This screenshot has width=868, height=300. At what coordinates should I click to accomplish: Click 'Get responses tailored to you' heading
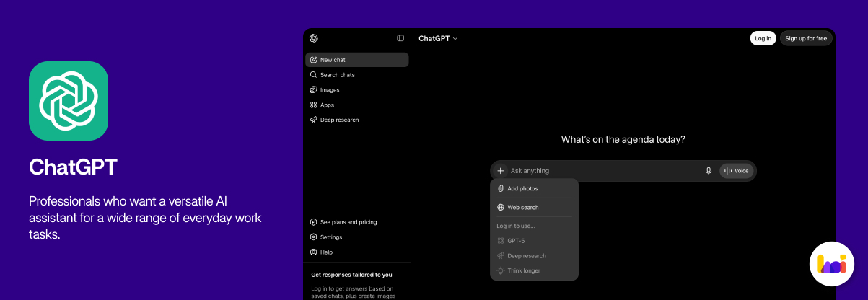(x=351, y=275)
